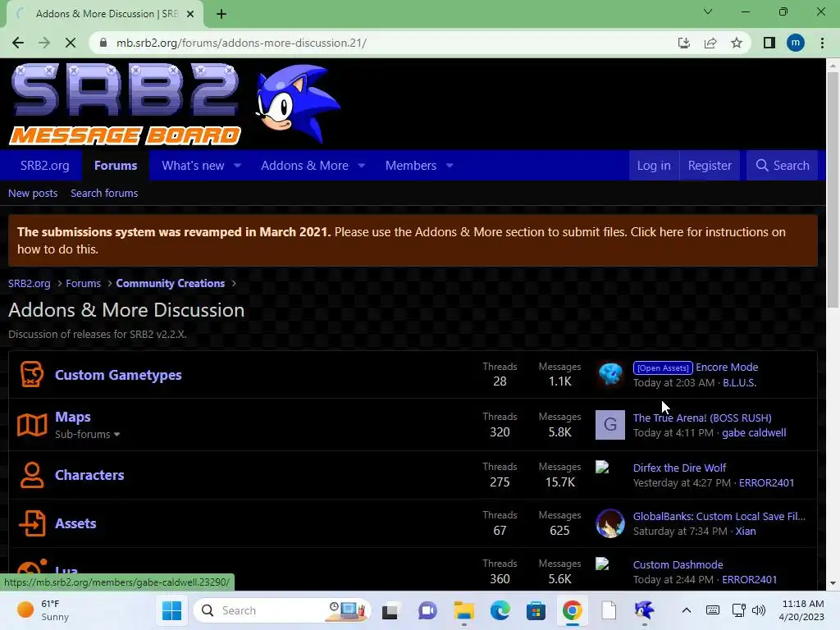Open the Addons & More nav item
Viewport: 840px width, 630px height.
click(304, 166)
